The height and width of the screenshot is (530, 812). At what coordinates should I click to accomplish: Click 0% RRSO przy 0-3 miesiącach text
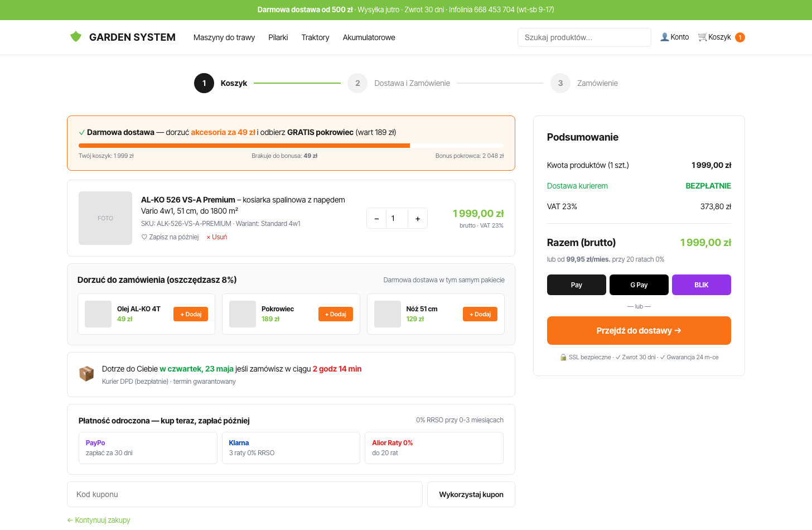(460, 420)
